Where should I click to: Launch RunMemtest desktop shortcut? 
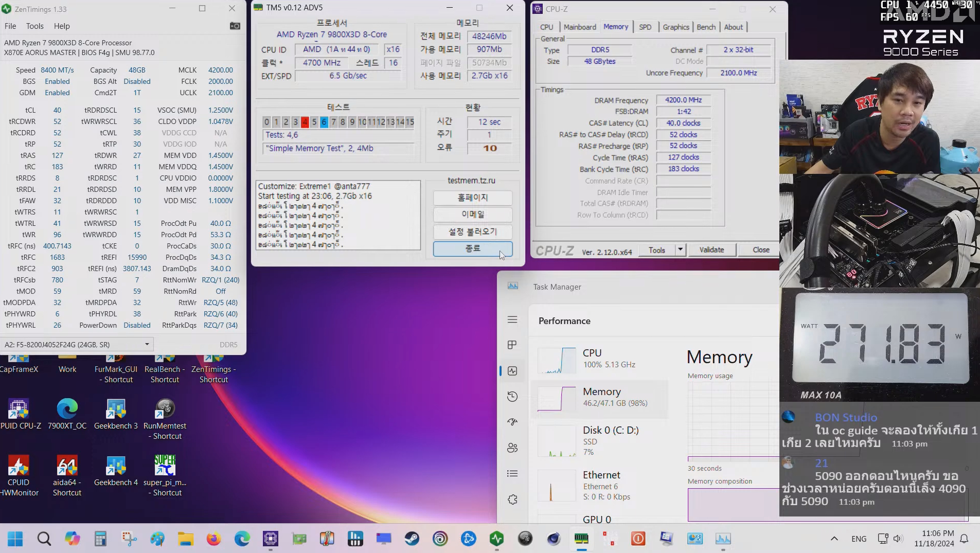(x=165, y=419)
